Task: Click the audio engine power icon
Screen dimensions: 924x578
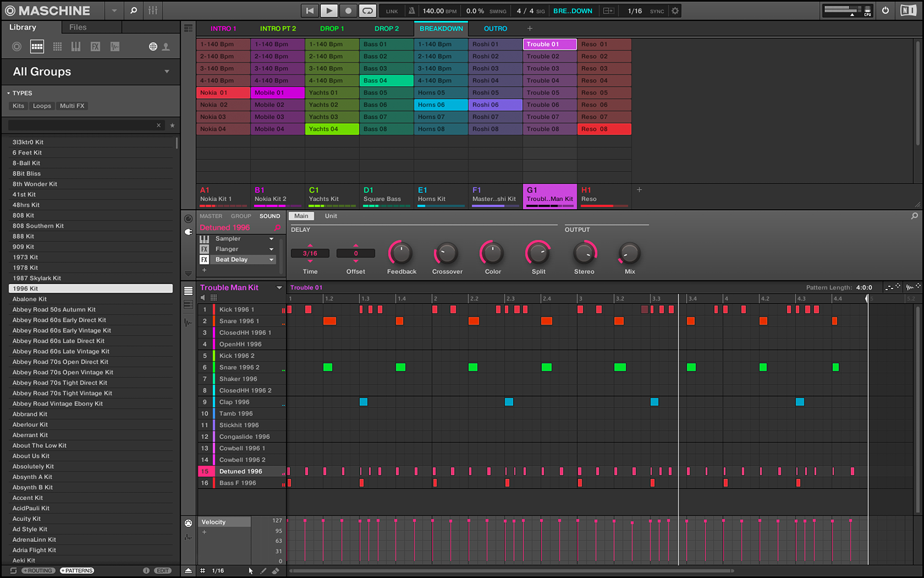Action: (885, 10)
